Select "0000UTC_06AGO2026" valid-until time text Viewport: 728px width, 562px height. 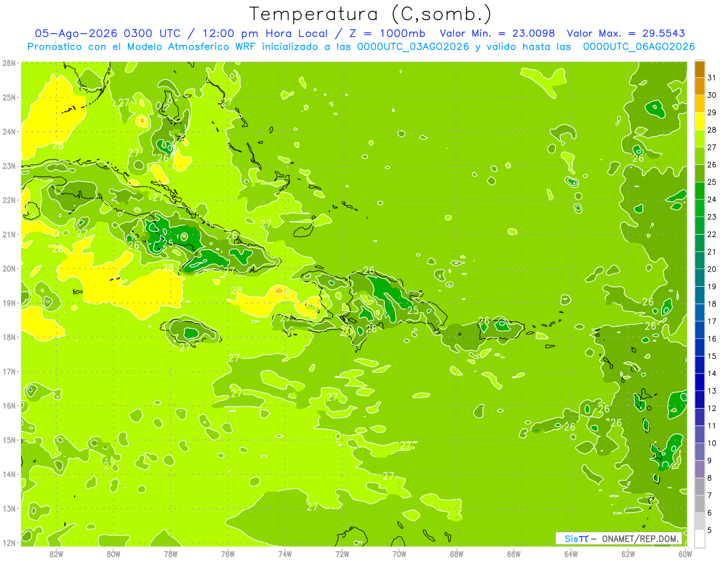click(639, 47)
